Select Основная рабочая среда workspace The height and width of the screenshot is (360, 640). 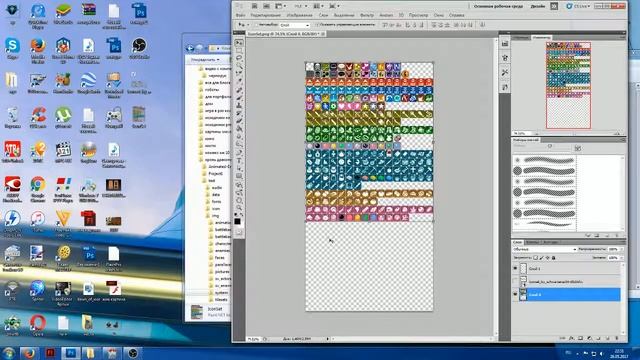coord(498,6)
